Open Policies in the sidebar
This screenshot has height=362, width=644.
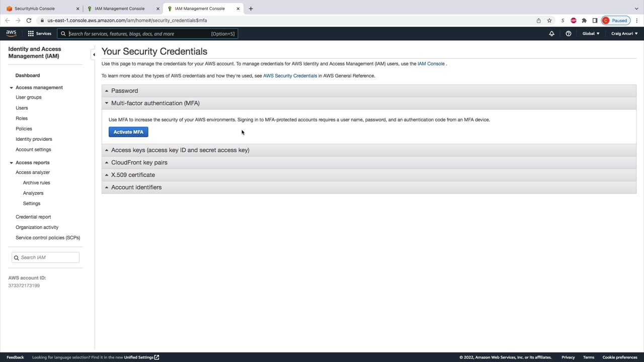point(24,129)
